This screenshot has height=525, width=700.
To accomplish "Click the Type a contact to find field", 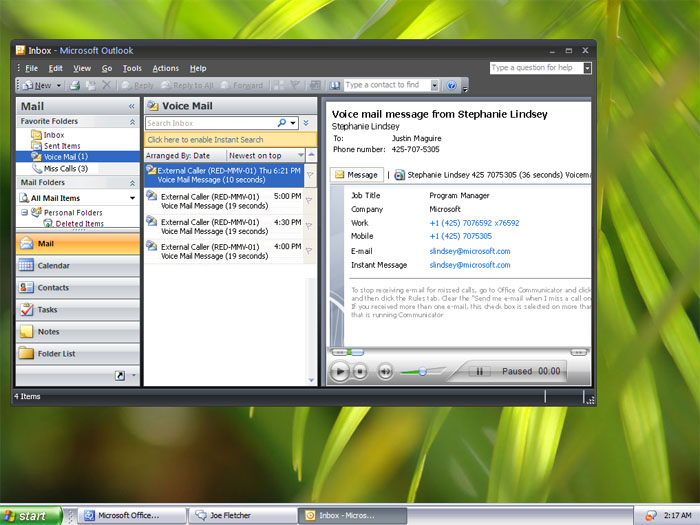I will (387, 85).
